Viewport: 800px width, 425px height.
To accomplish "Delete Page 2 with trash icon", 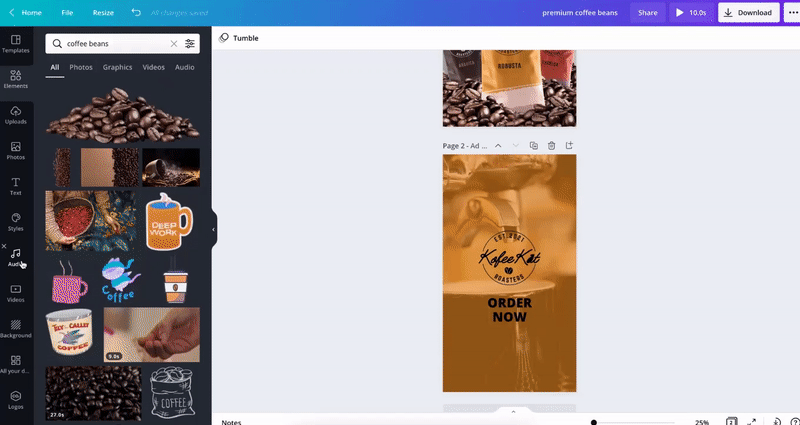I will tap(551, 146).
